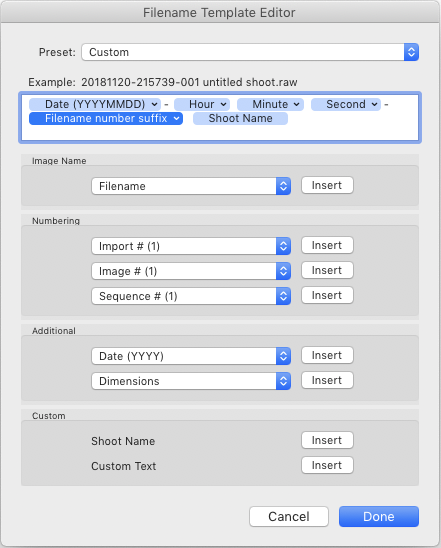Viewport: 441px width, 548px height.
Task: Open the Image # (1) dropdown
Action: tap(191, 271)
